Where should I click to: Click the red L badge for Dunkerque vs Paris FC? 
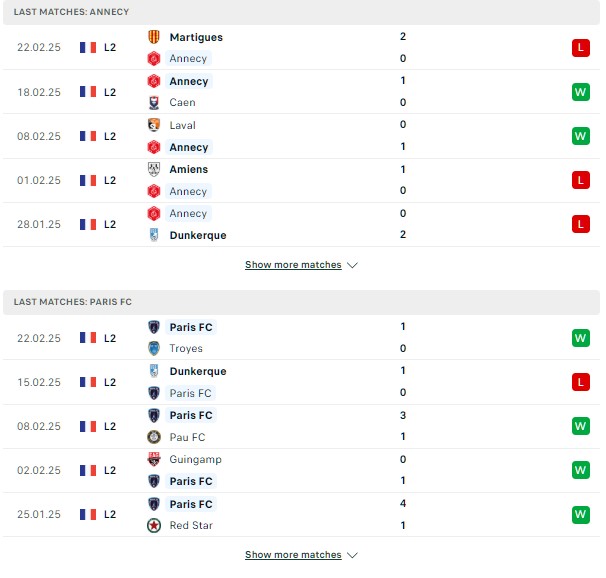pyautogui.click(x=581, y=382)
